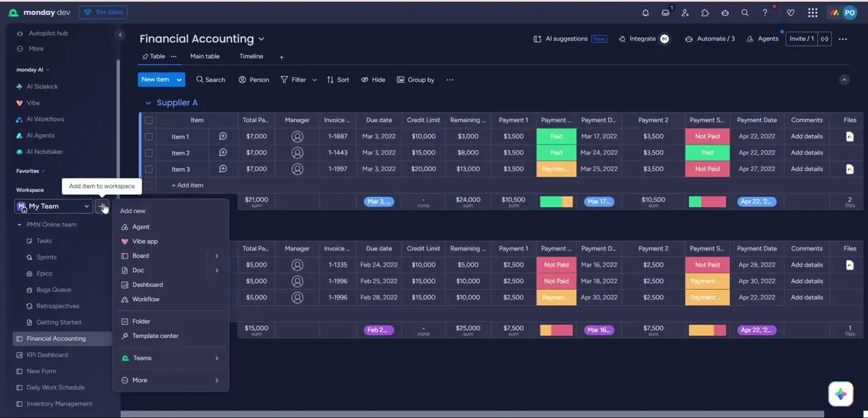868x418 pixels.
Task: Open the board options three-dot menu
Action: click(x=843, y=39)
